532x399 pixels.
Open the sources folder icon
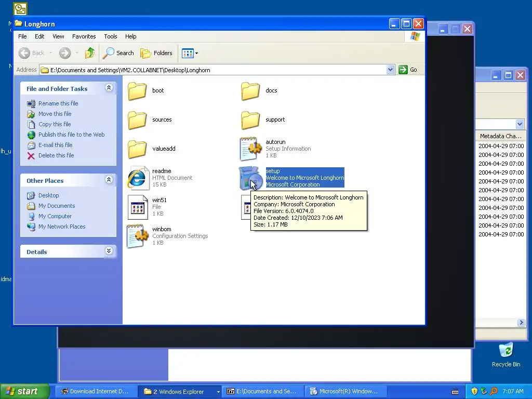pyautogui.click(x=137, y=120)
